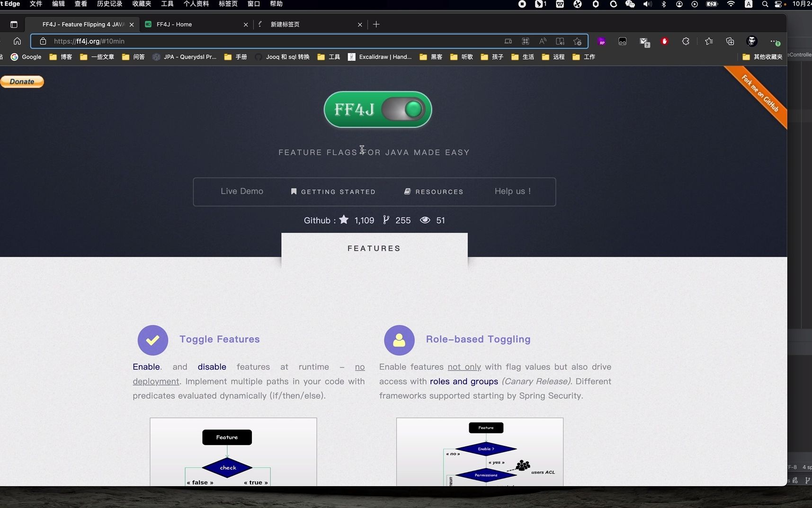
Task: Open the Google bookmark
Action: pyautogui.click(x=26, y=57)
